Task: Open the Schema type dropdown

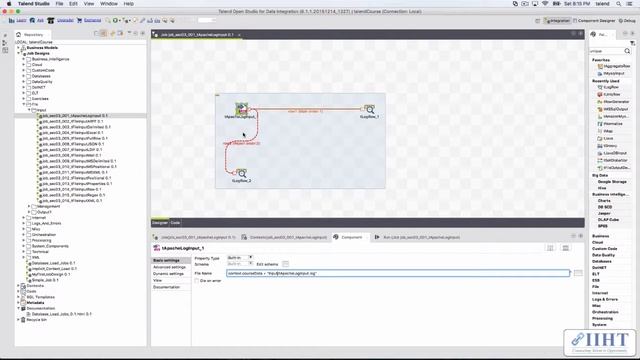Action: [x=240, y=264]
